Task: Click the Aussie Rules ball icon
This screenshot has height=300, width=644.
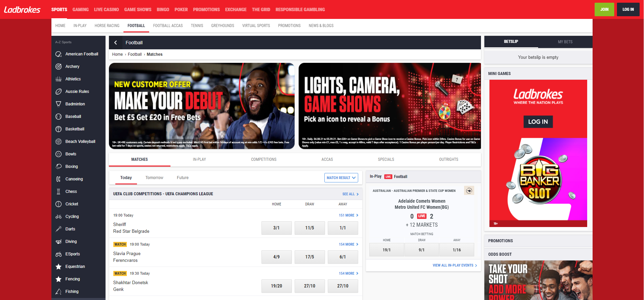Action: [x=59, y=92]
